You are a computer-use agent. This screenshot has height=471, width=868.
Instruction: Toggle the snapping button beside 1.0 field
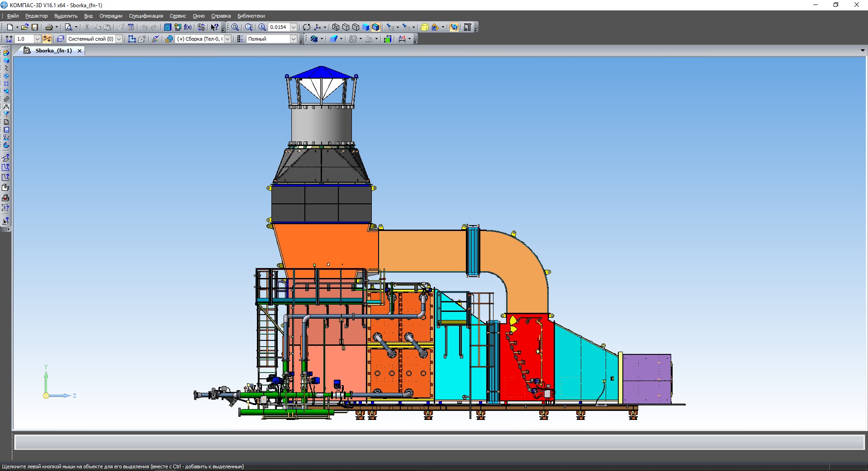[47, 39]
